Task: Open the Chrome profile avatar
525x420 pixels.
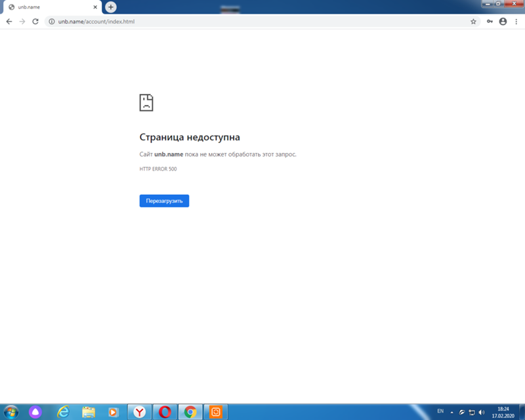Action: [x=503, y=22]
